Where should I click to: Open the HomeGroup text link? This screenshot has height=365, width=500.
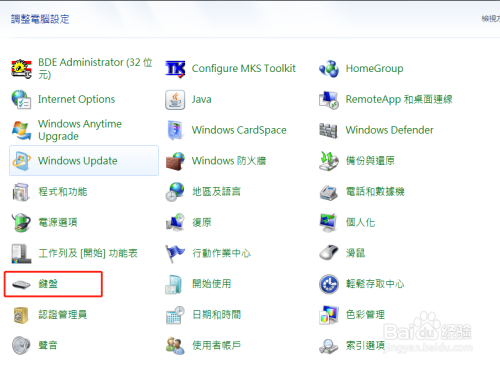374,69
